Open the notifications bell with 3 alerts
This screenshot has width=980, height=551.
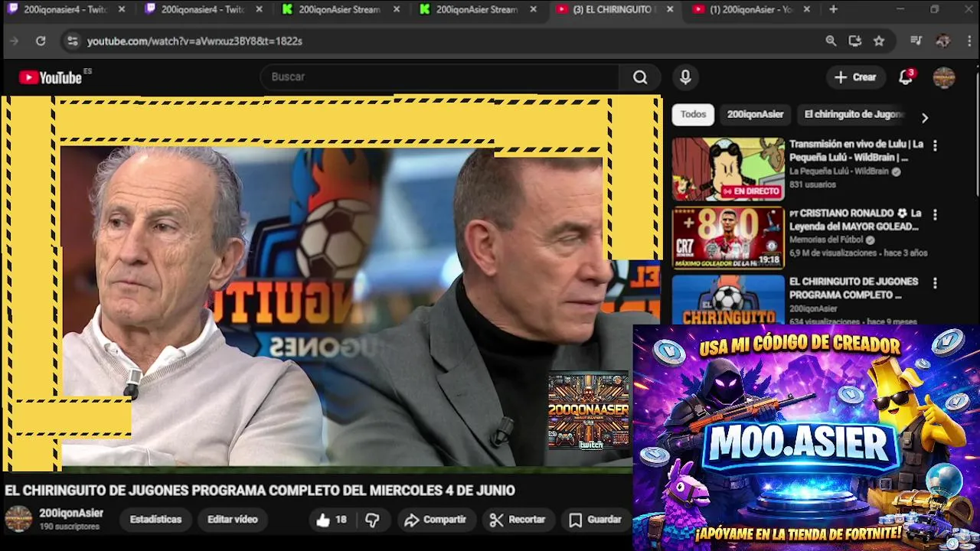[x=906, y=77]
